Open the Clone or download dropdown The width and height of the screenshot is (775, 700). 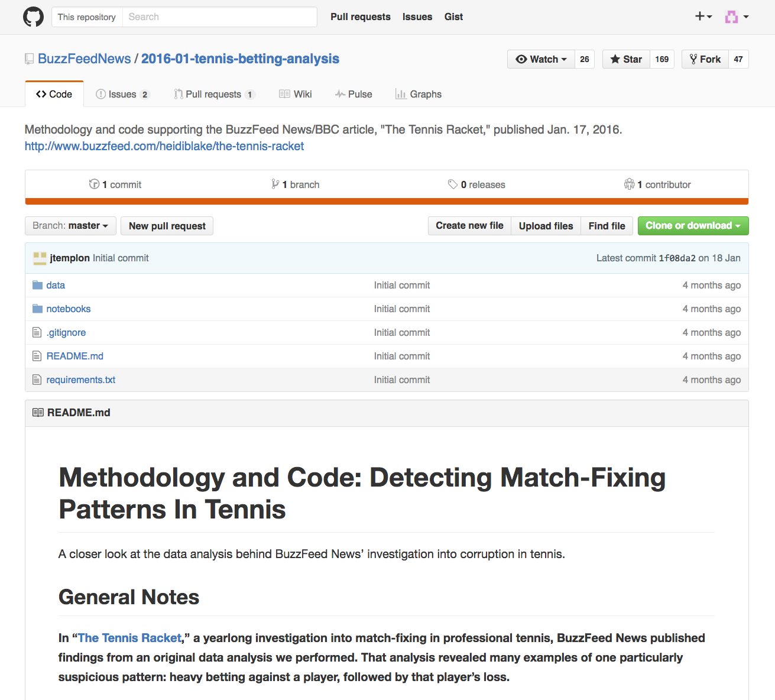point(693,226)
